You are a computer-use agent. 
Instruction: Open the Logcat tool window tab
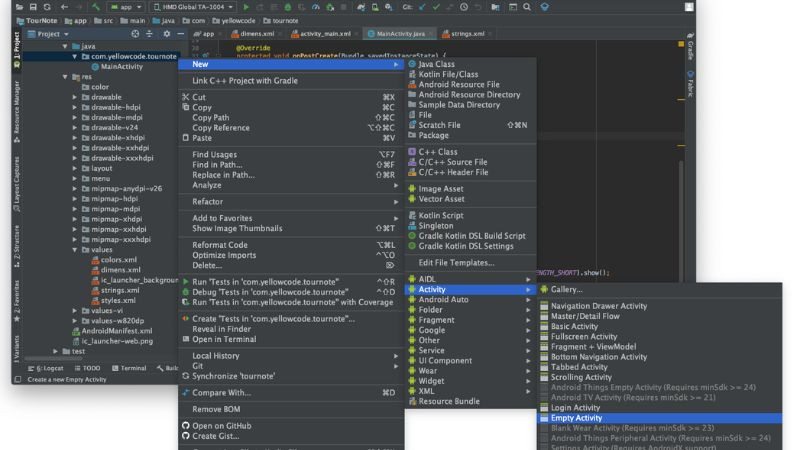coord(46,368)
